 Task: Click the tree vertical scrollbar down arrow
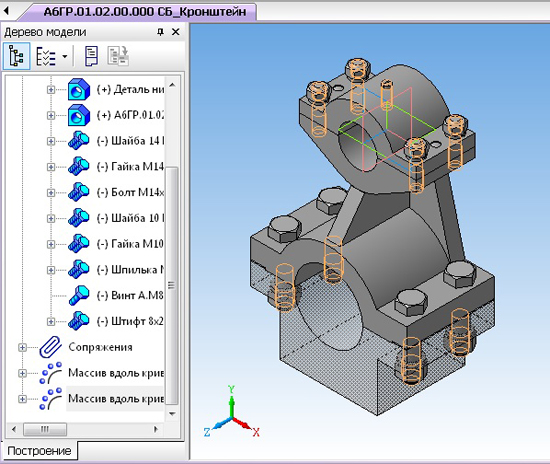click(172, 414)
